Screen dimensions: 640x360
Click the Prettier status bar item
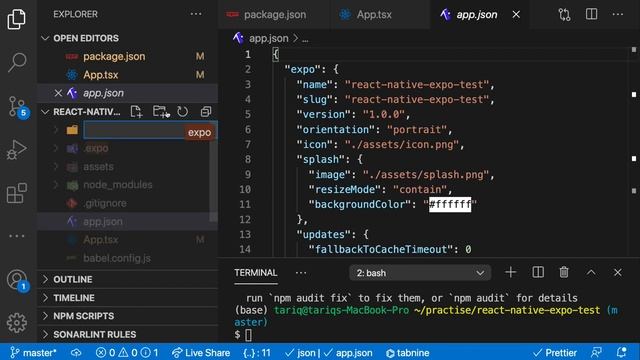(555, 353)
